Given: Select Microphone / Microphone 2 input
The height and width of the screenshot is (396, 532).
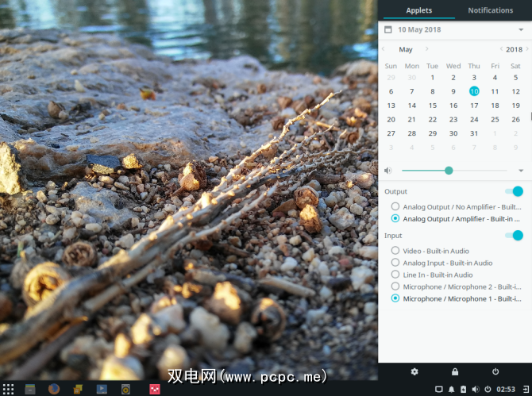Looking at the screenshot, I should pyautogui.click(x=395, y=286).
